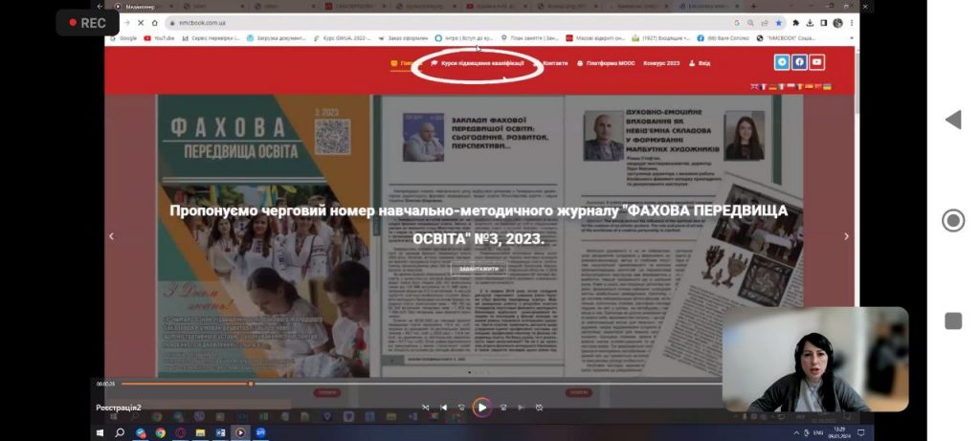This screenshot has width=980, height=441.
Task: Open the YouTube social icon
Action: tap(816, 62)
